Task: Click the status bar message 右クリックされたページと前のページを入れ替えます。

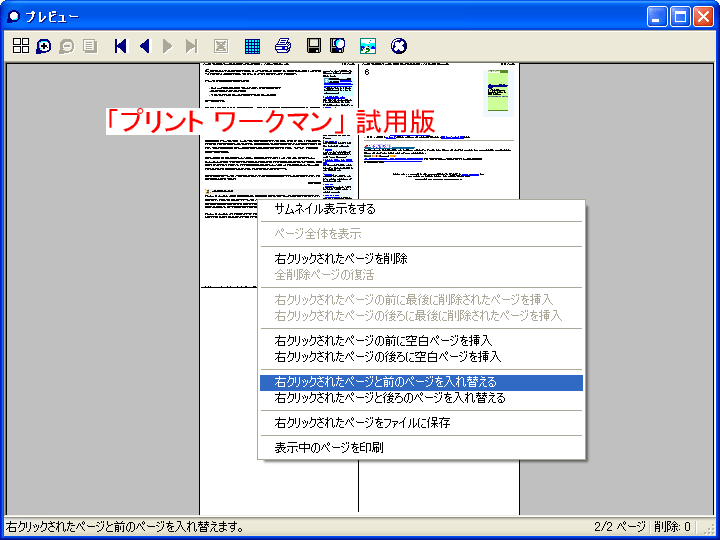Action: [x=125, y=527]
